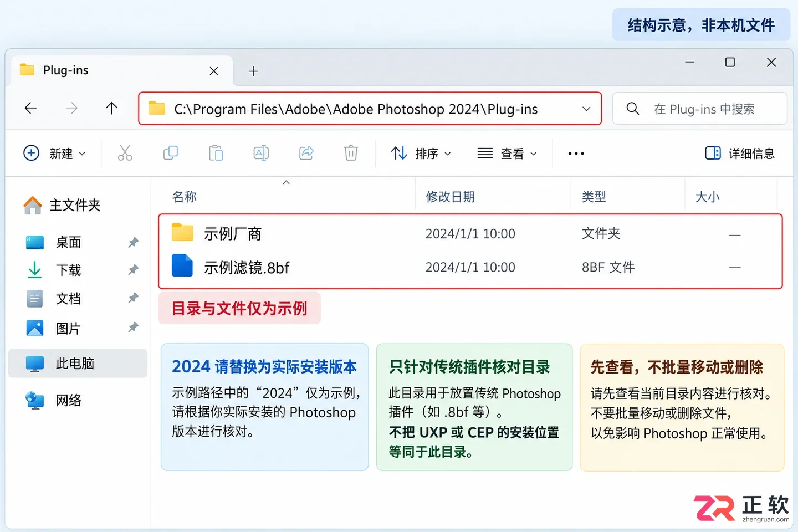Unpin 桌面 using its pin icon
The height and width of the screenshot is (532, 798).
pos(133,242)
